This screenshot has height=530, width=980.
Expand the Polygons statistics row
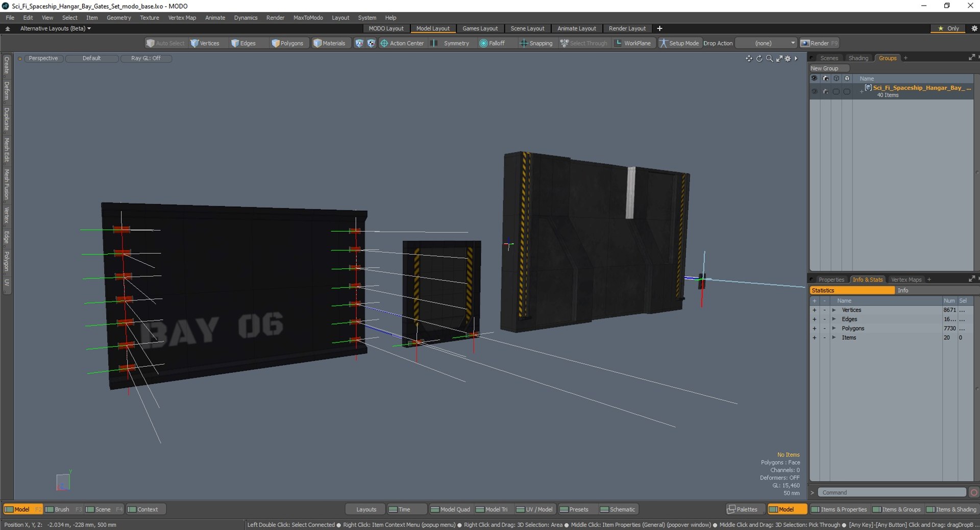pyautogui.click(x=834, y=329)
